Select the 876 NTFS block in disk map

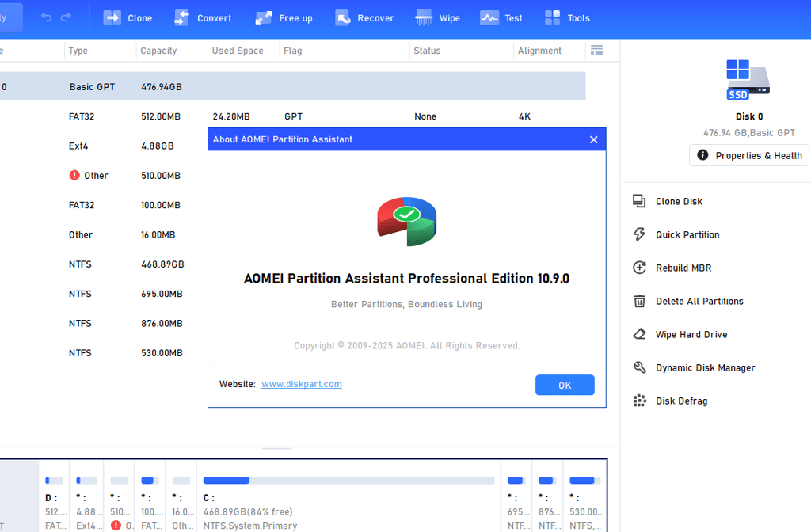point(548,496)
